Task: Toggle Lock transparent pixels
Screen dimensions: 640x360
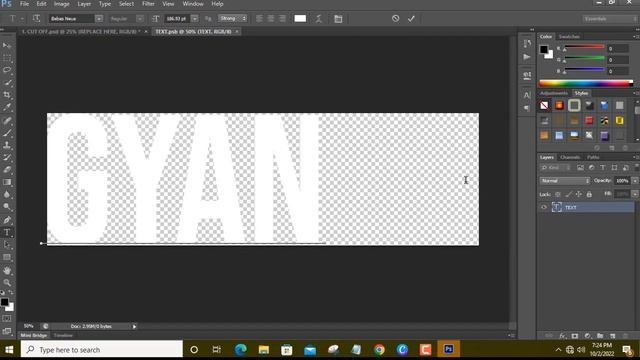Action: [x=558, y=194]
